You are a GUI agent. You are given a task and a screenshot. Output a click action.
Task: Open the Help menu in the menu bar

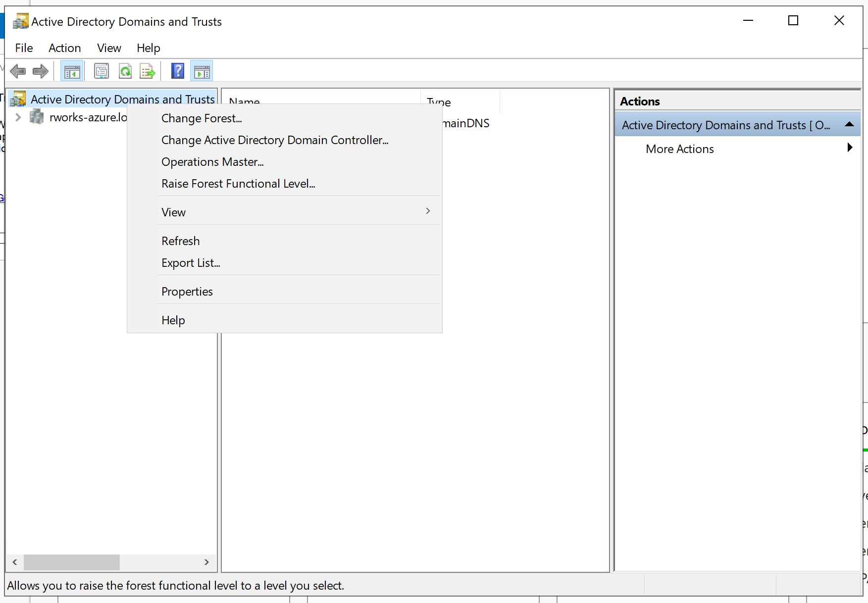point(149,48)
